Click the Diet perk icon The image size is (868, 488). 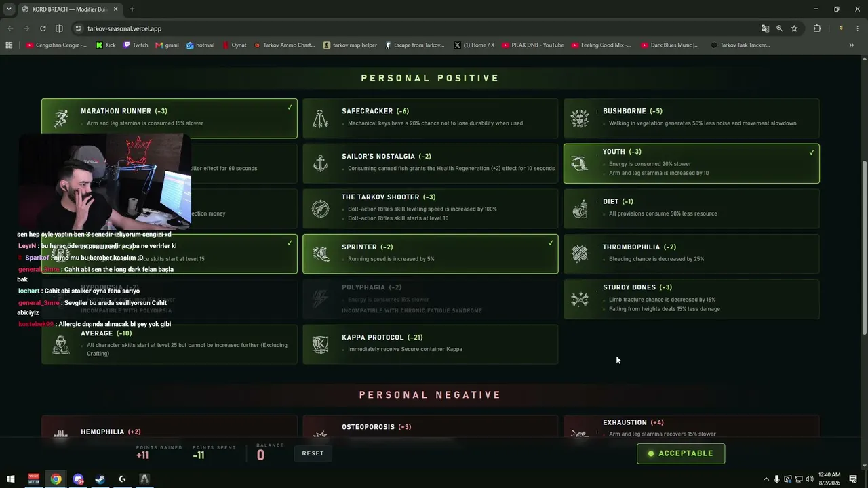pyautogui.click(x=580, y=209)
